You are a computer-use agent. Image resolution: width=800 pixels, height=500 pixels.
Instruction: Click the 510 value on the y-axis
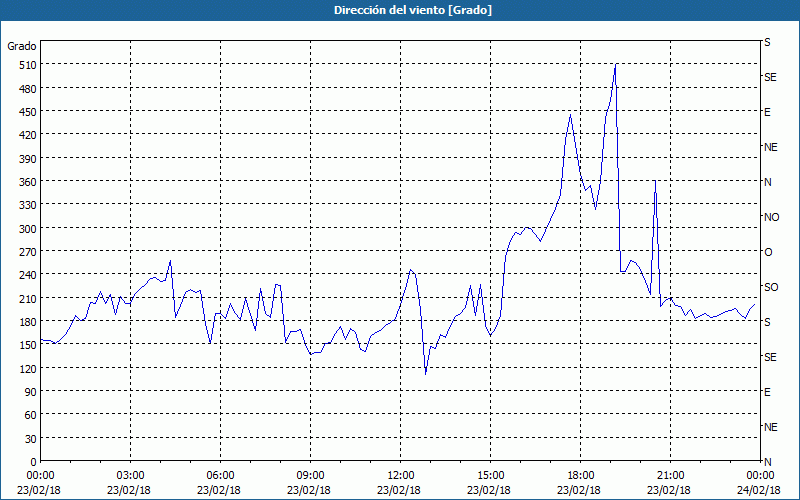[x=28, y=65]
